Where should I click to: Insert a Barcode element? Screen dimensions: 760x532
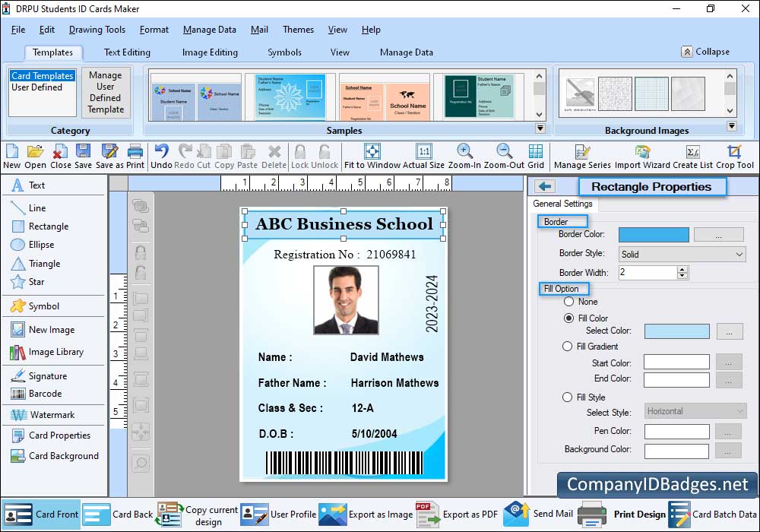pyautogui.click(x=36, y=394)
